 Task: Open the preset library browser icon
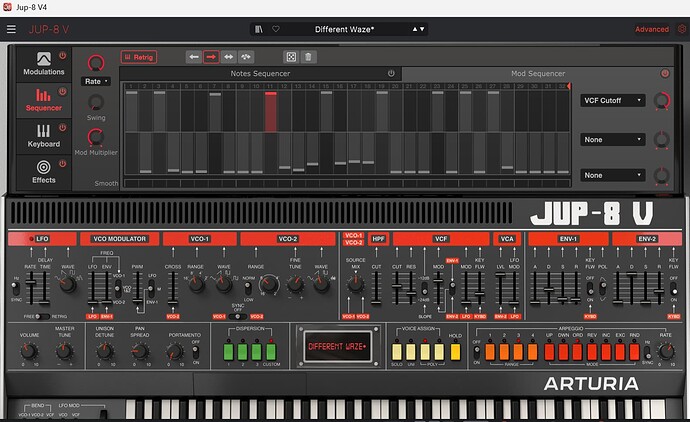pyautogui.click(x=259, y=29)
